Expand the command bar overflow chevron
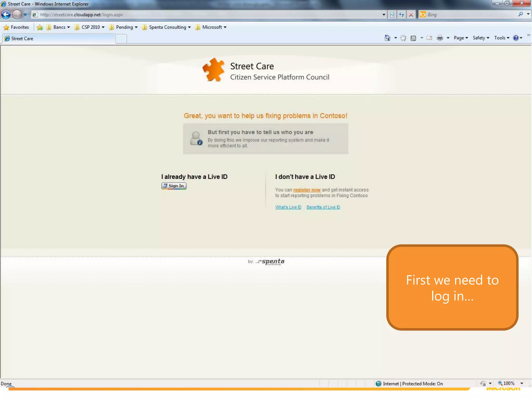This screenshot has width=532, height=399. click(529, 35)
